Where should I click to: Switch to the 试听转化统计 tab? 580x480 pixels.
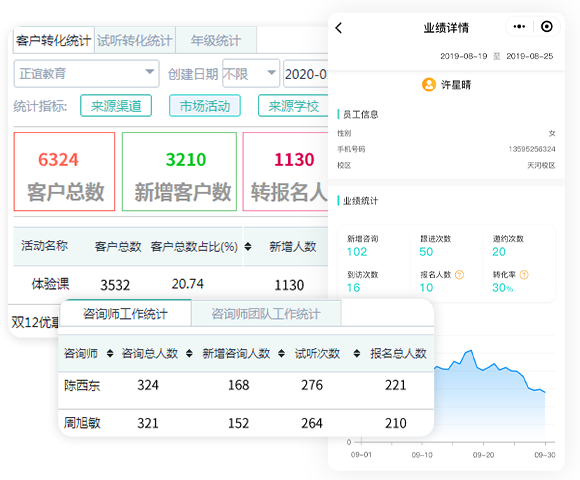[x=135, y=40]
